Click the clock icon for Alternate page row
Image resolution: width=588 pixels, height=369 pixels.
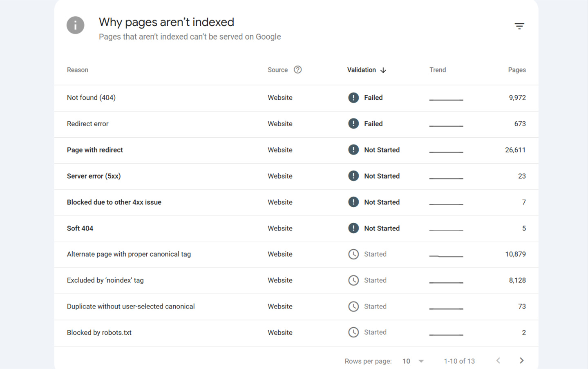tap(353, 254)
